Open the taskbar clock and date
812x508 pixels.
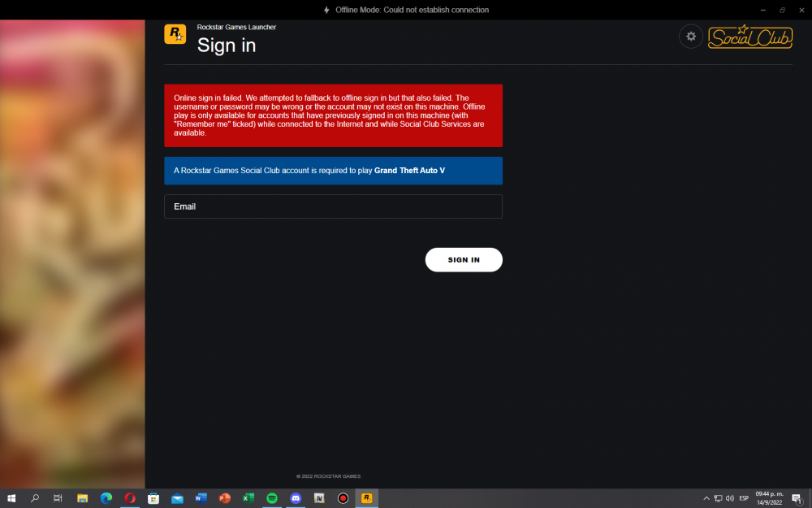click(769, 498)
